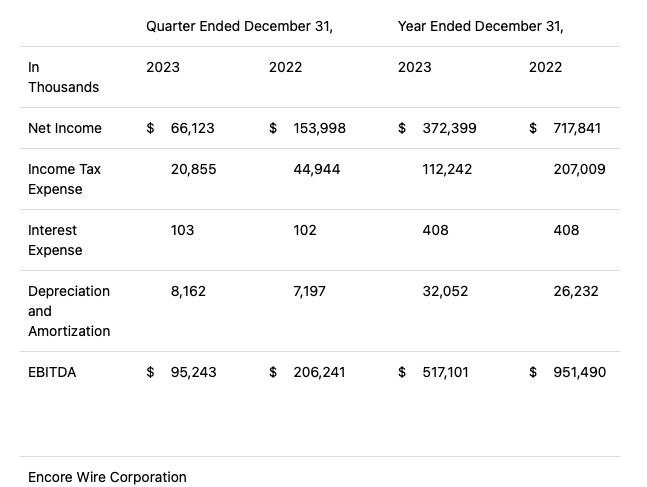This screenshot has width=647, height=487.
Task: Click the 207,009 income tax value
Action: coord(579,169)
